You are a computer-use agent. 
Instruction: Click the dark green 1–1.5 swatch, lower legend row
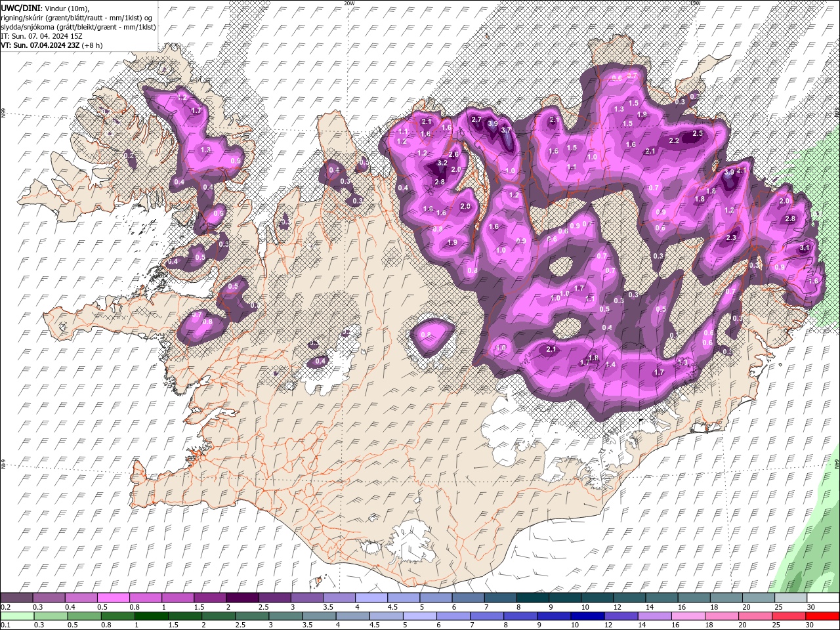[151, 616]
